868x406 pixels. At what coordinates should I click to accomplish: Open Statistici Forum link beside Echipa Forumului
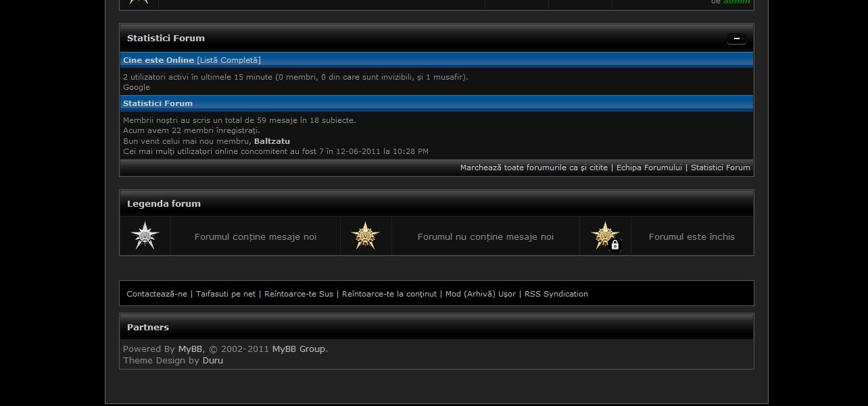pyautogui.click(x=720, y=168)
